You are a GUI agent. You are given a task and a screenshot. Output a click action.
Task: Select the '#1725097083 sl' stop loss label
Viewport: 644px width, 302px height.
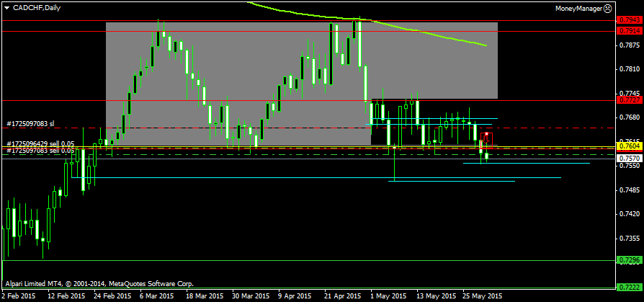tap(31, 123)
